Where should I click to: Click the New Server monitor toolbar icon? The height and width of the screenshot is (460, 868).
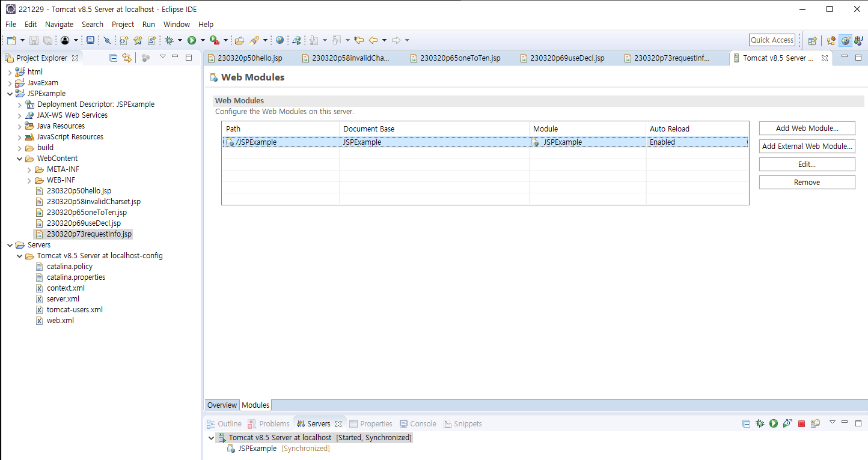coord(90,40)
